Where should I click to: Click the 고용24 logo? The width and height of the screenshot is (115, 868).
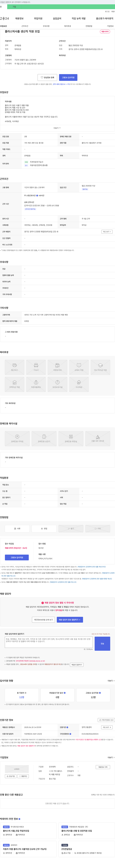[4, 18]
